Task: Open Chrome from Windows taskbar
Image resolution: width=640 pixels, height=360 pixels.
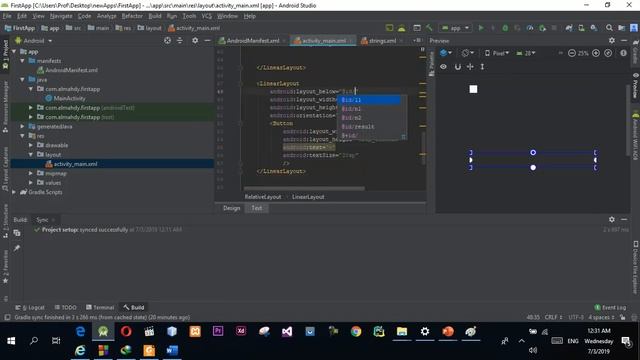Action: click(x=356, y=331)
